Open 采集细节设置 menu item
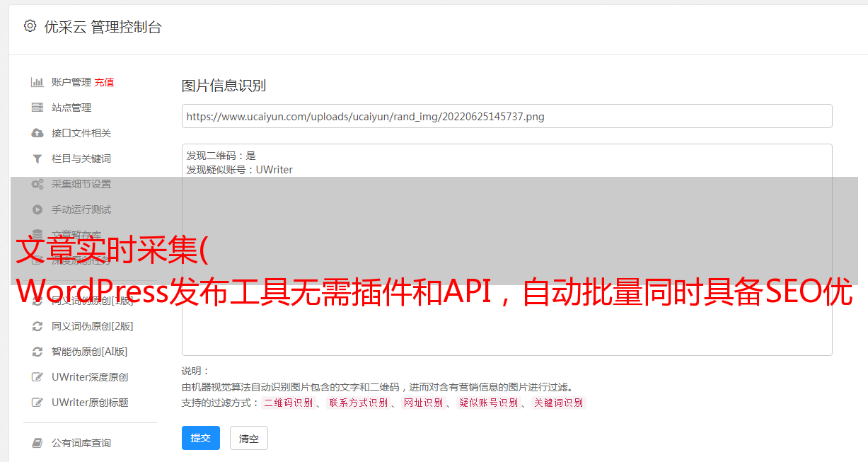This screenshot has height=462, width=868. [x=81, y=184]
